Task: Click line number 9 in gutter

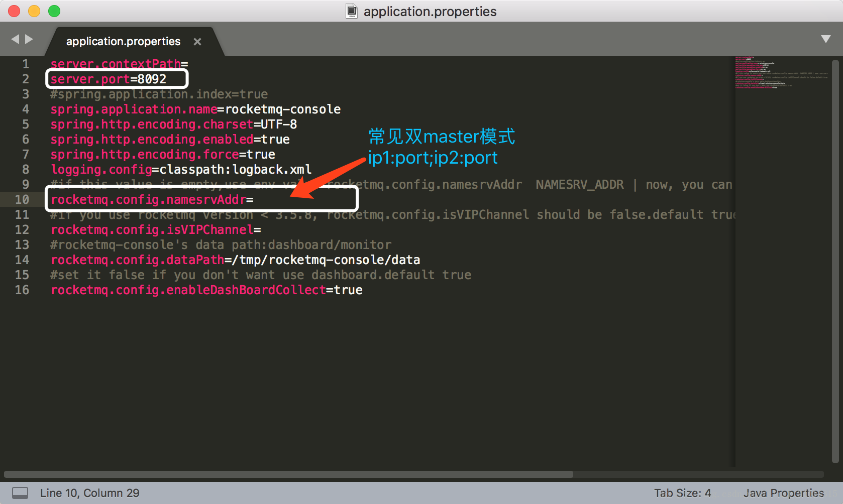Action: pyautogui.click(x=26, y=185)
